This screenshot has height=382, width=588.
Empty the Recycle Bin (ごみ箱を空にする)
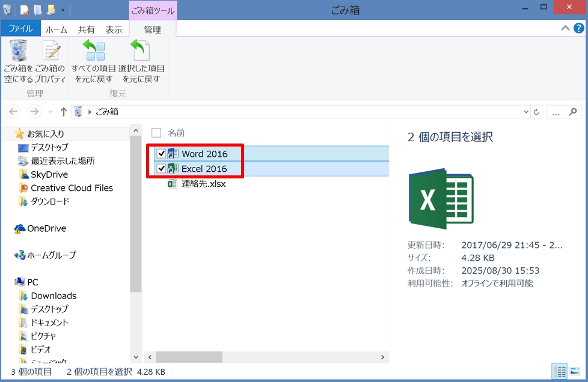(19, 61)
